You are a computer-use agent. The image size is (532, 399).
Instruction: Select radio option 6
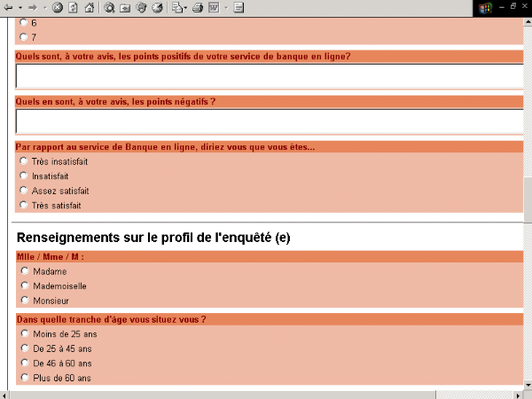coord(23,22)
